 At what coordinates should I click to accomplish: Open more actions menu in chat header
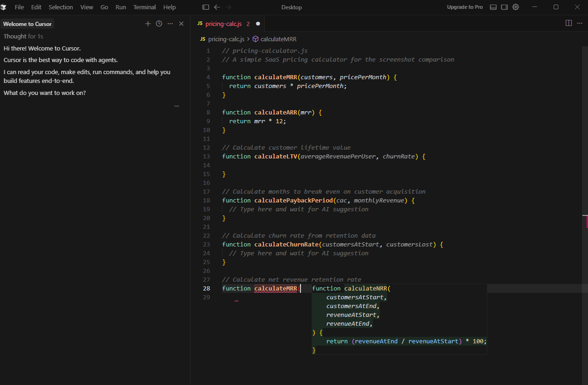pos(170,24)
